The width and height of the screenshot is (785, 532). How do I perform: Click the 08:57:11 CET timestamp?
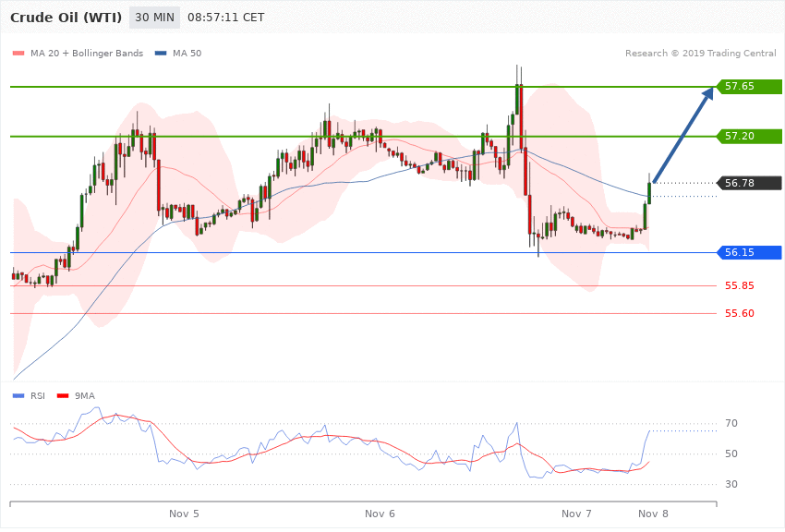[x=225, y=18]
